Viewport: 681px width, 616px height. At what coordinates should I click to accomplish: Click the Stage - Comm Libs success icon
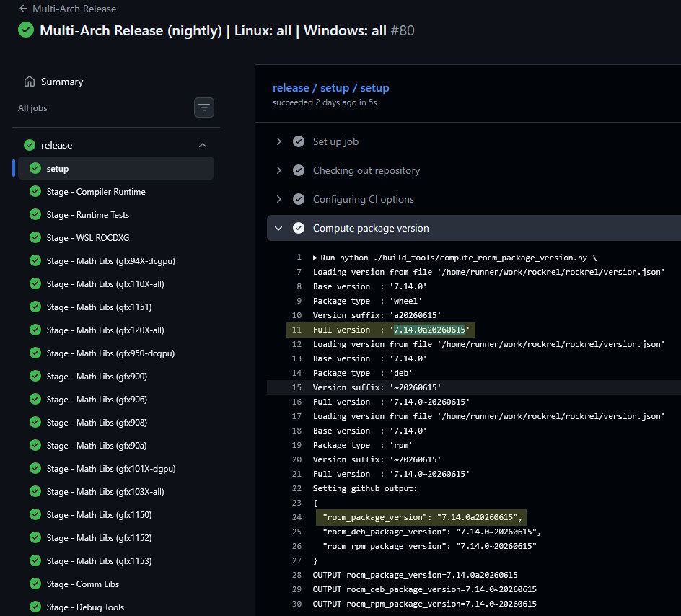[x=35, y=584]
